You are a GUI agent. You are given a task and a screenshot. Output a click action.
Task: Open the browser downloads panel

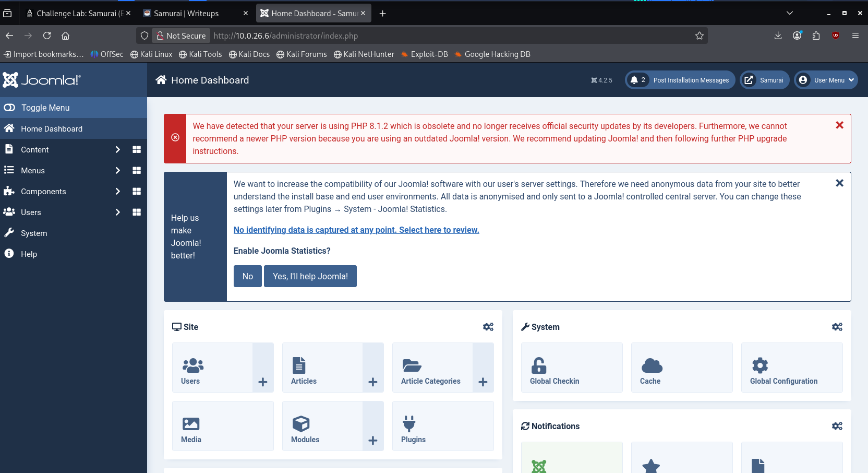[778, 36]
